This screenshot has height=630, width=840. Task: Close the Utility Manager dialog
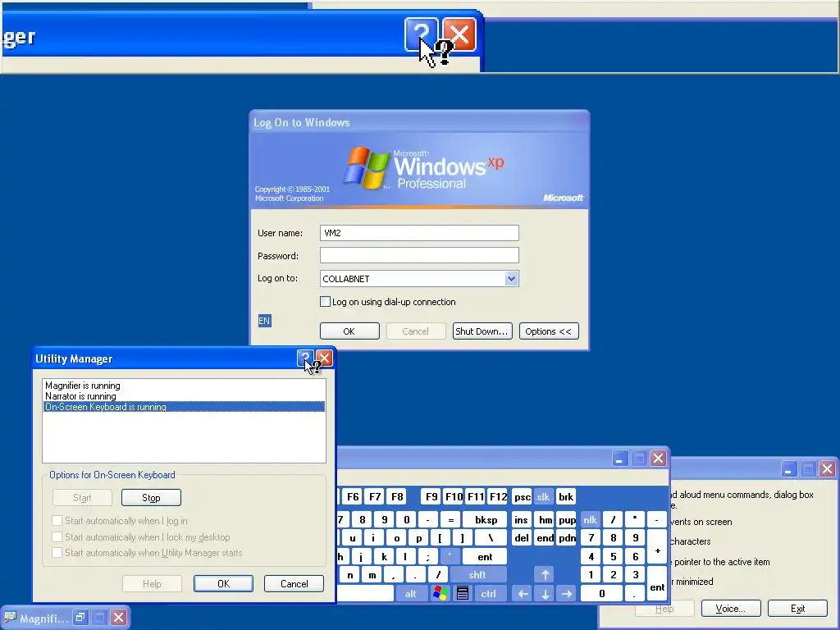pos(324,358)
